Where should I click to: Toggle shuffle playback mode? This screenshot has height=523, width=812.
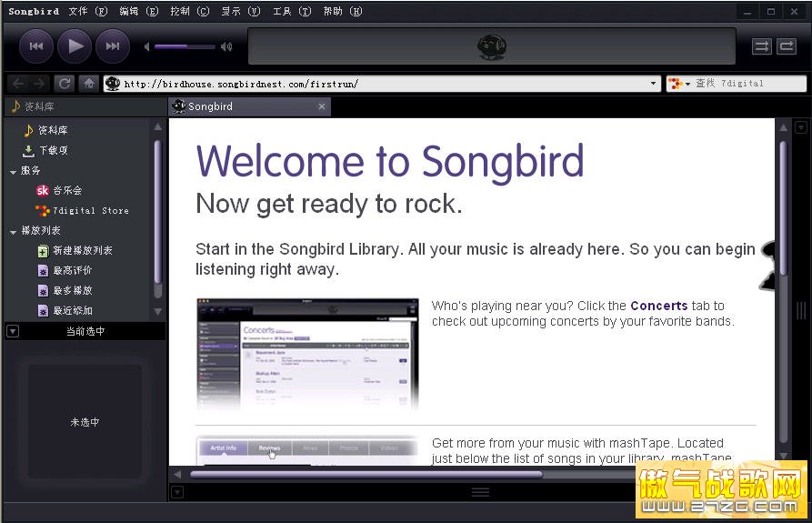761,46
